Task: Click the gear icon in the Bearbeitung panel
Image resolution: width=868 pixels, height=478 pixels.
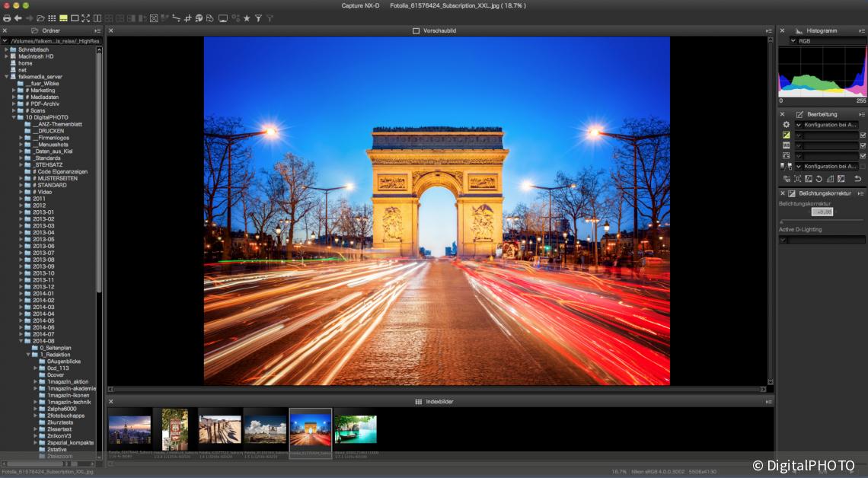Action: 785,124
